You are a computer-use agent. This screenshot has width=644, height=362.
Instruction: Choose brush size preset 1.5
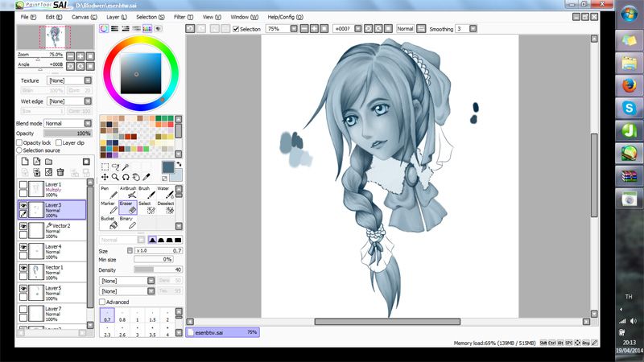152,315
